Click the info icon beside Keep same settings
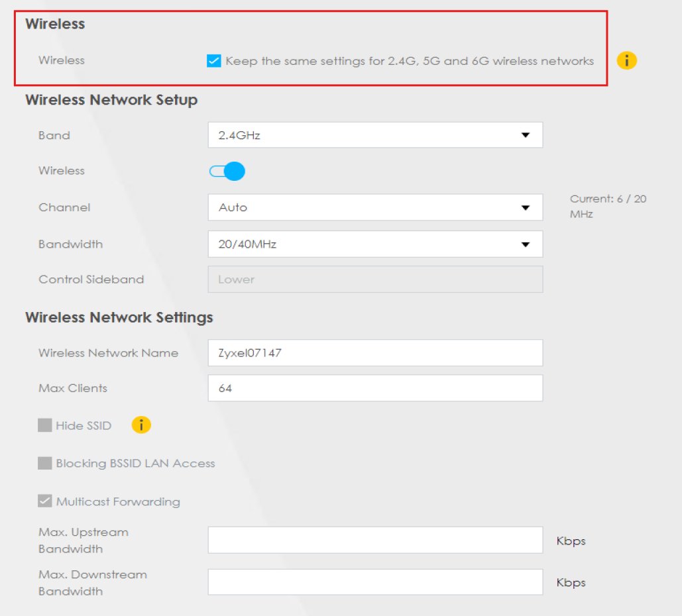Screen dimensions: 682x616 point(626,60)
